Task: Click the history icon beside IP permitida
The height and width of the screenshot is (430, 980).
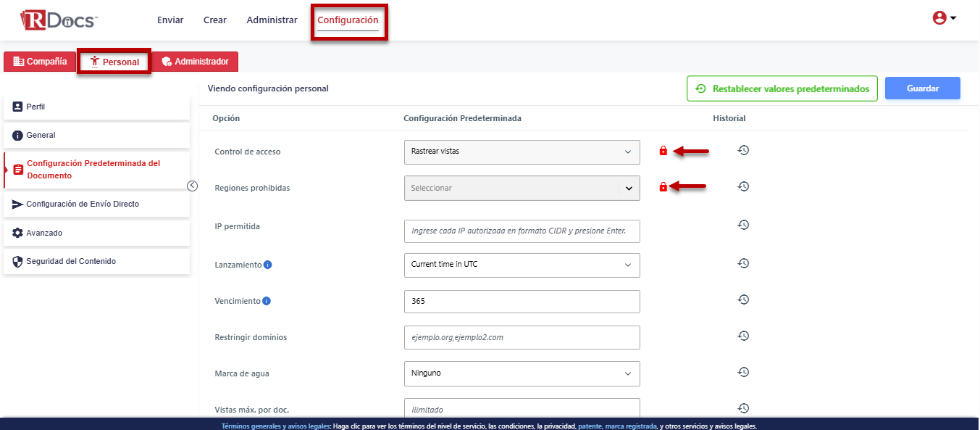Action: click(743, 225)
